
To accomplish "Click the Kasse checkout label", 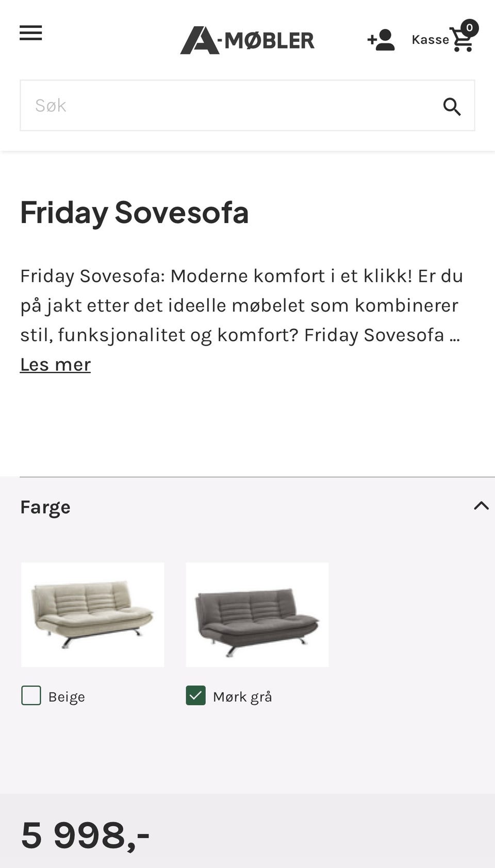I will point(430,40).
